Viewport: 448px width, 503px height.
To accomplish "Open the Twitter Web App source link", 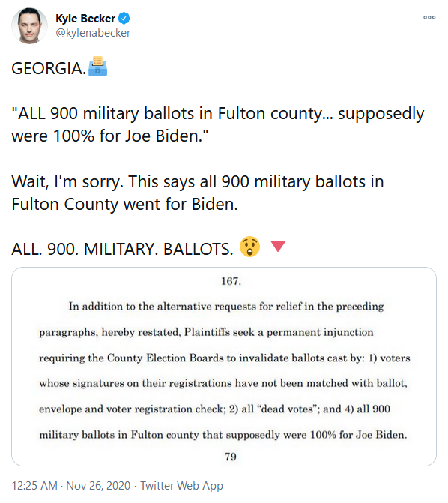I will coord(181,485).
